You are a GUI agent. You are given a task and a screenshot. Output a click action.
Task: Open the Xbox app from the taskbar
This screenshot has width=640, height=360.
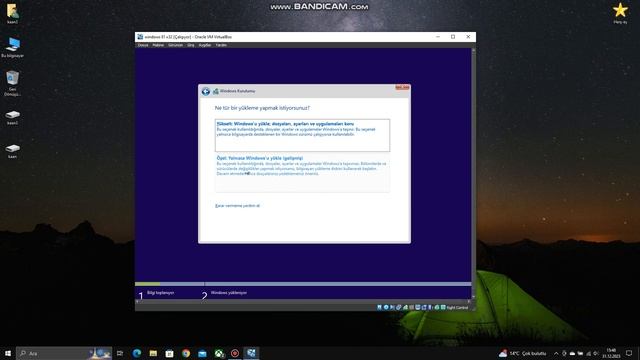[219, 353]
